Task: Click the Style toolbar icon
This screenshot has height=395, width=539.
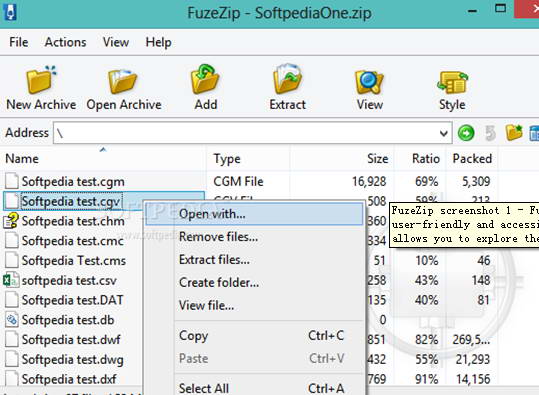Action: (x=452, y=82)
